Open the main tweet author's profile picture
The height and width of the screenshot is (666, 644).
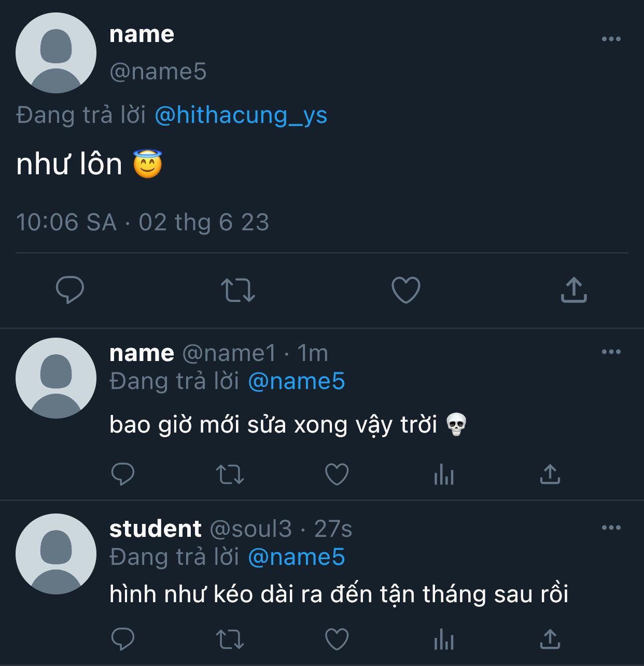(56, 53)
